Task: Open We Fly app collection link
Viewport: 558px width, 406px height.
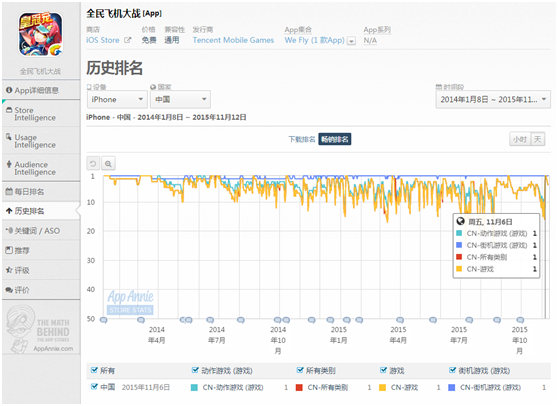Action: pyautogui.click(x=314, y=40)
